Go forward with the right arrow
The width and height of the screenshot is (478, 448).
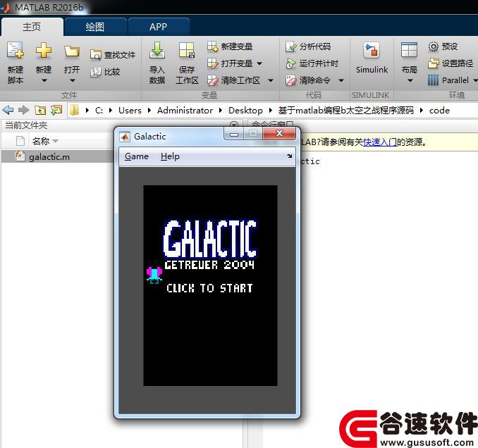point(23,110)
